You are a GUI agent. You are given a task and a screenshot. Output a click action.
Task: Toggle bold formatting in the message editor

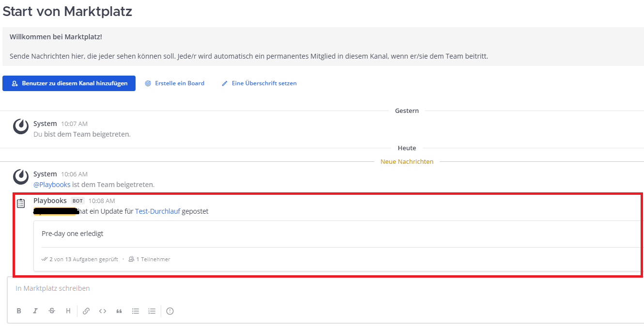(19, 311)
